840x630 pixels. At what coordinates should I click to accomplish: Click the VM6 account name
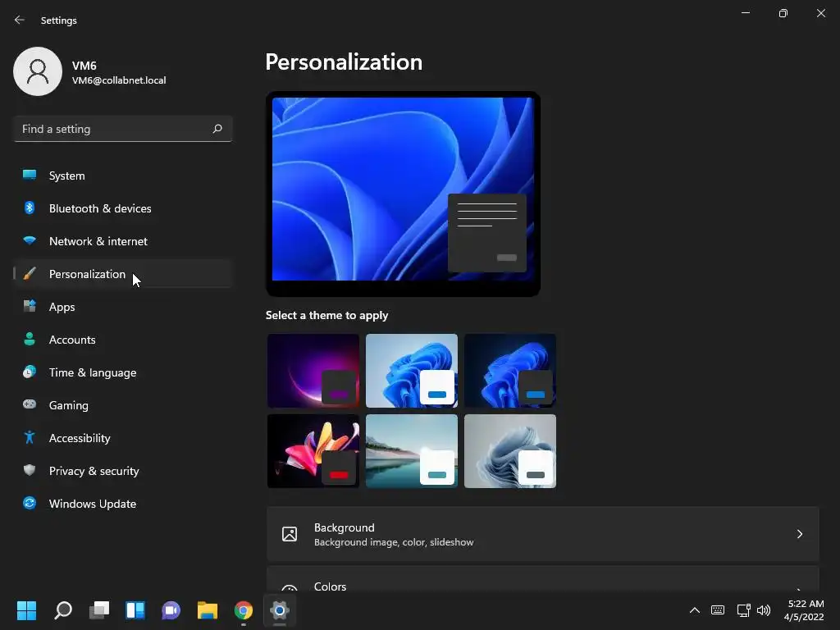tap(84, 66)
